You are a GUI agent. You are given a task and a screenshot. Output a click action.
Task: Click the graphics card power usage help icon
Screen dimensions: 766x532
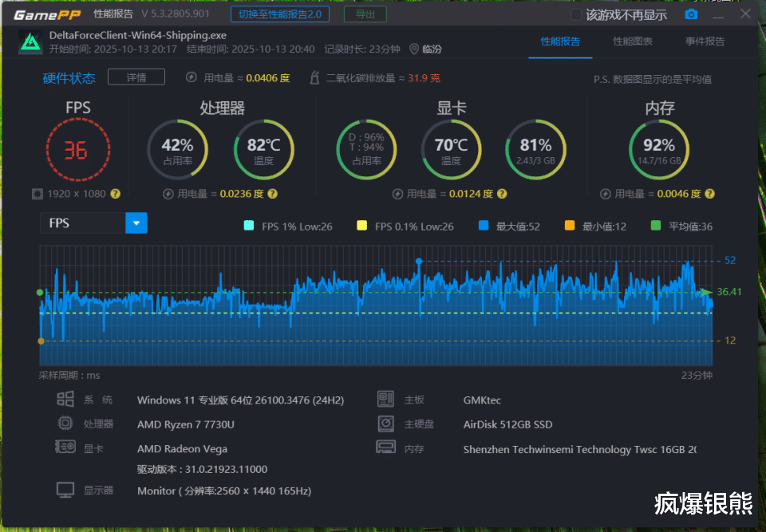tap(502, 194)
